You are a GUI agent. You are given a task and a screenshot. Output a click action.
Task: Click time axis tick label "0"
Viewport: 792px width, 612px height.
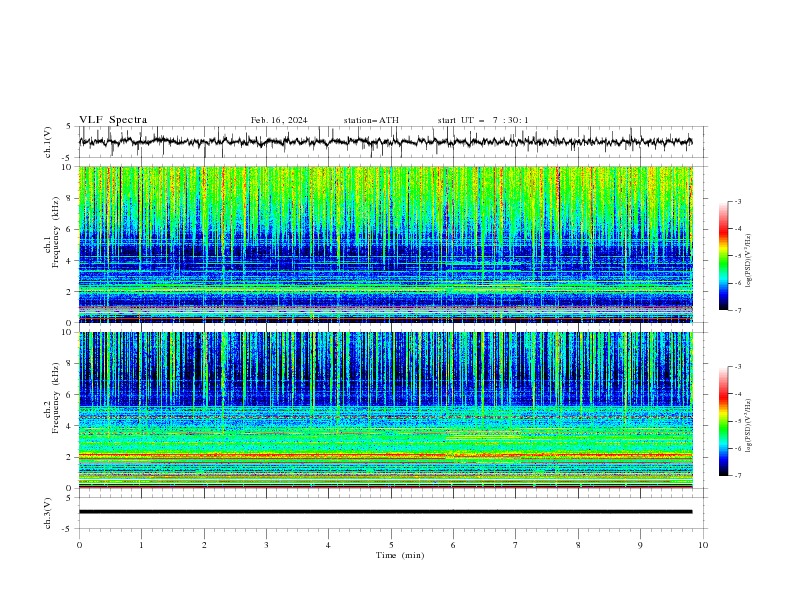point(79,545)
